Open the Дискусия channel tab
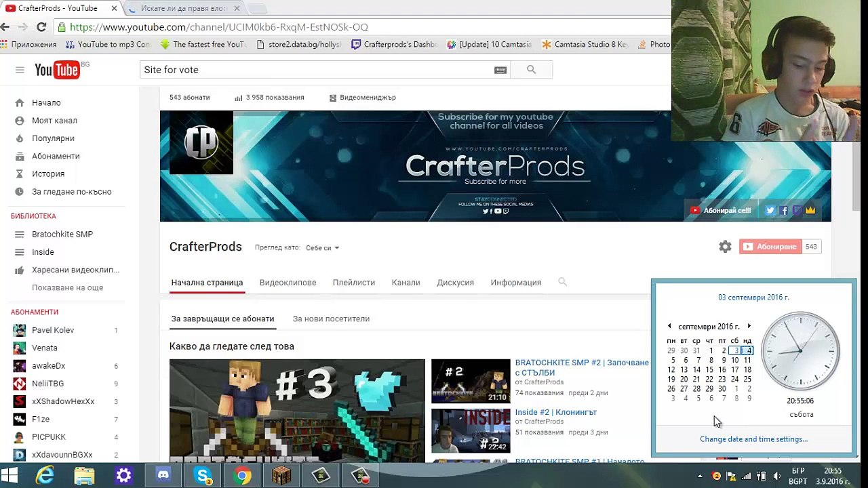This screenshot has height=488, width=868. [x=455, y=283]
